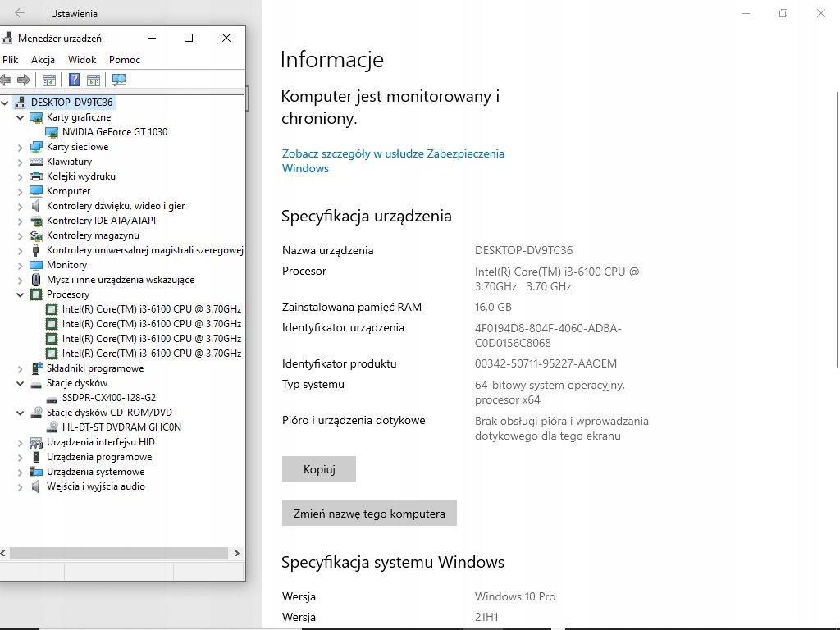Click the product ID 00342-50711-95227-AAOEM
840x630 pixels.
coord(546,363)
